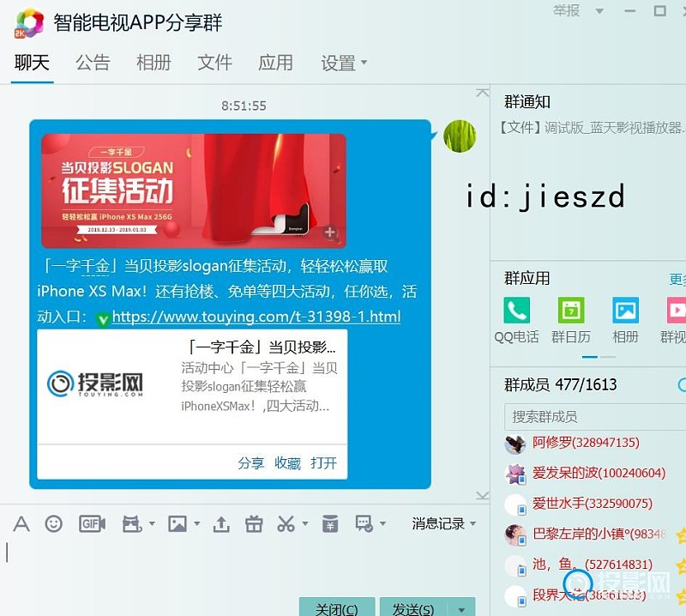Screen dimensions: 686x616
Task: Expand the animated sticker icon dropdown arrow
Action: (152, 523)
